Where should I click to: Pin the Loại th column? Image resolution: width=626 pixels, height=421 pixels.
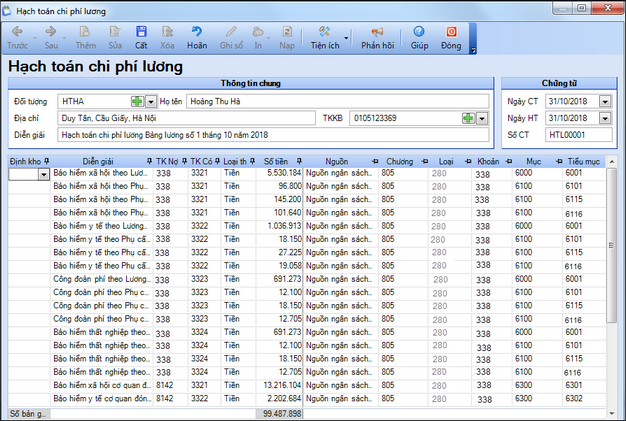252,161
